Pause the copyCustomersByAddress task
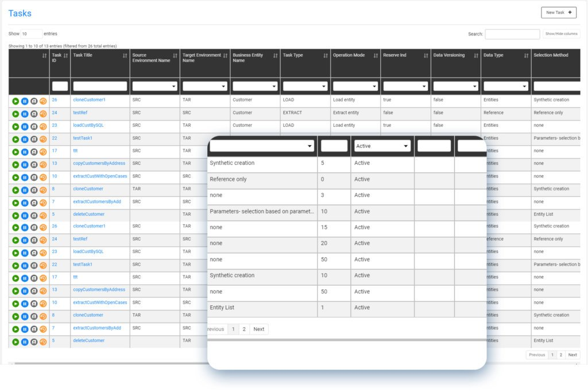 (x=24, y=164)
